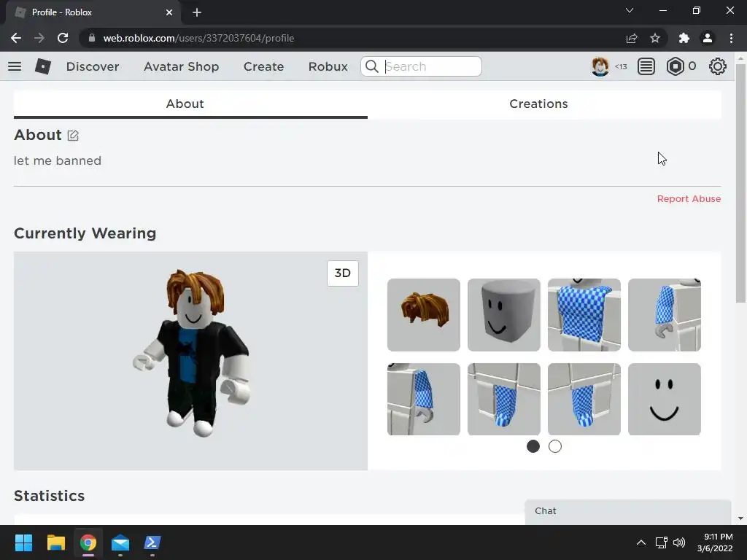Viewport: 747px width, 560px height.
Task: Bookmark this page with star icon
Action: coord(655,38)
